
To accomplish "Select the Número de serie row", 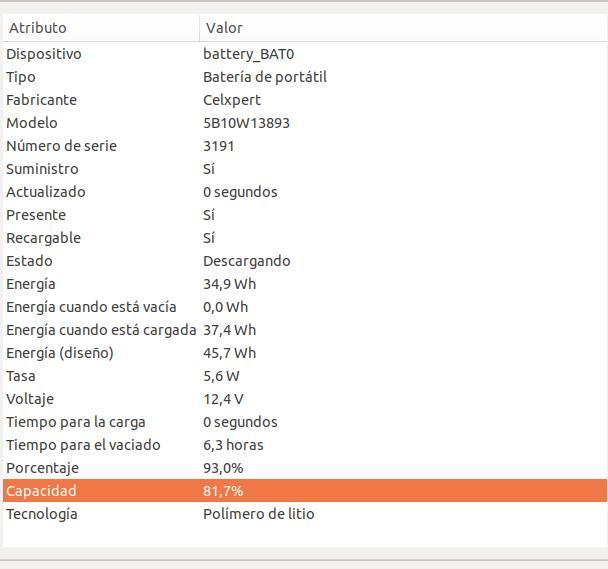I will click(305, 146).
